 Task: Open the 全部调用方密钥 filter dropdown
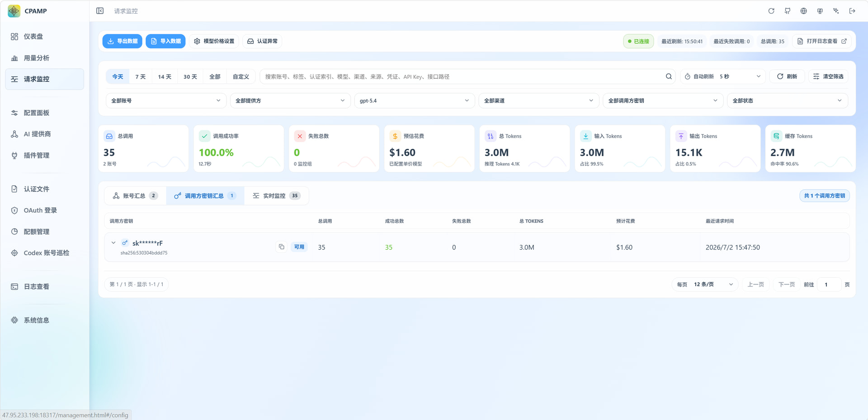click(x=663, y=100)
